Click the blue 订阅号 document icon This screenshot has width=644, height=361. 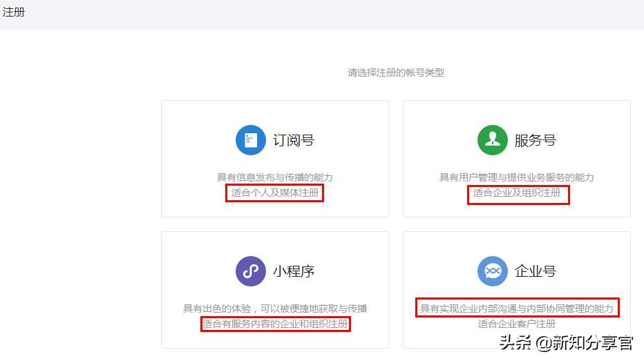coord(251,140)
